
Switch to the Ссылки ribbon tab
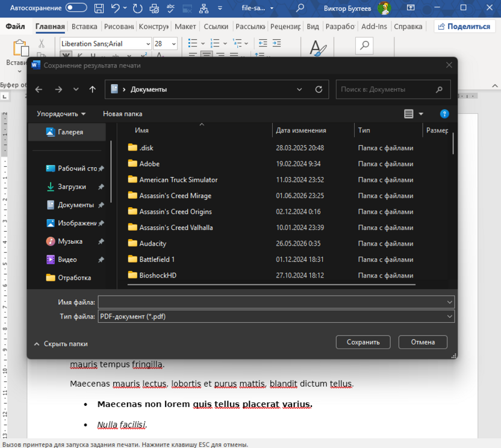(216, 26)
